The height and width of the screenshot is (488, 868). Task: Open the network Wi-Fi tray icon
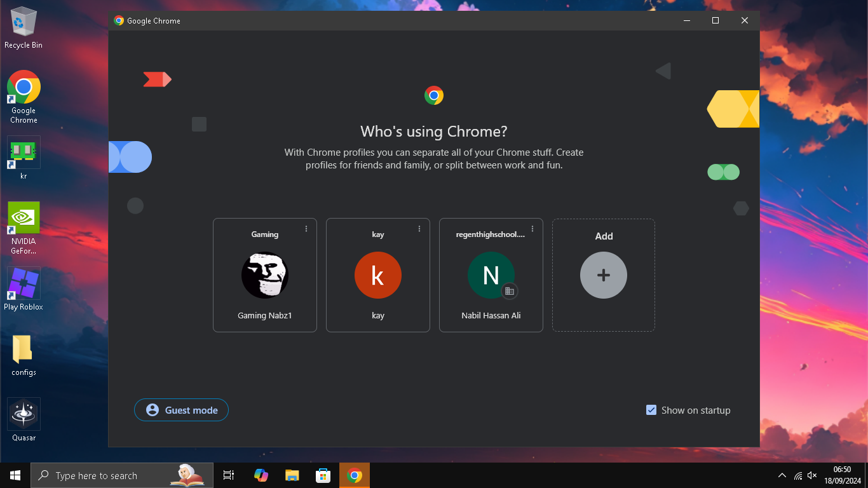pyautogui.click(x=798, y=475)
